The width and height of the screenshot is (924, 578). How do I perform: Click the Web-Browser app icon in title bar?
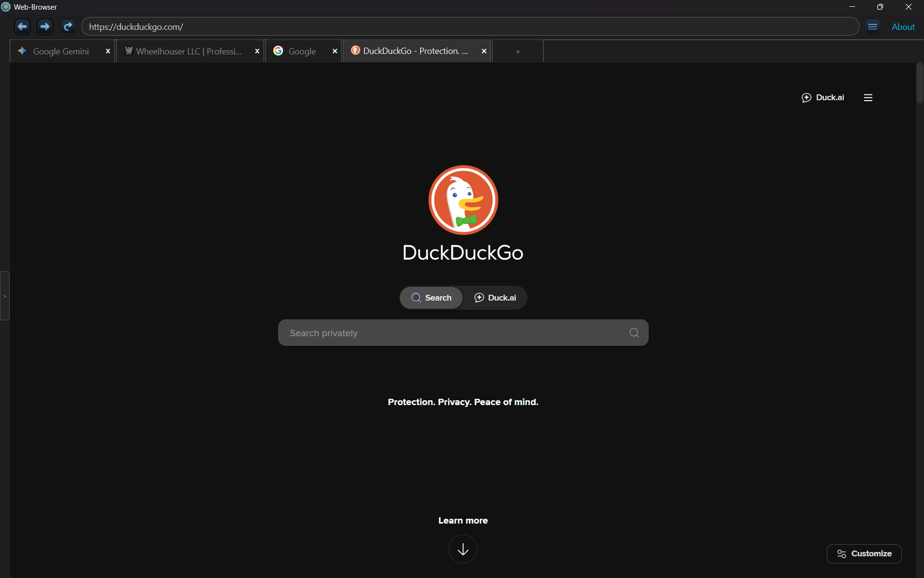pyautogui.click(x=6, y=7)
